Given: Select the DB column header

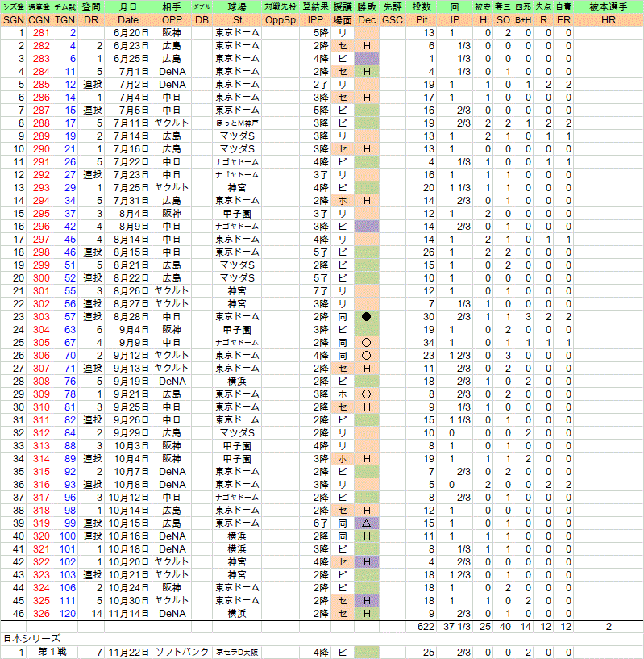Looking at the screenshot, I should [x=202, y=20].
